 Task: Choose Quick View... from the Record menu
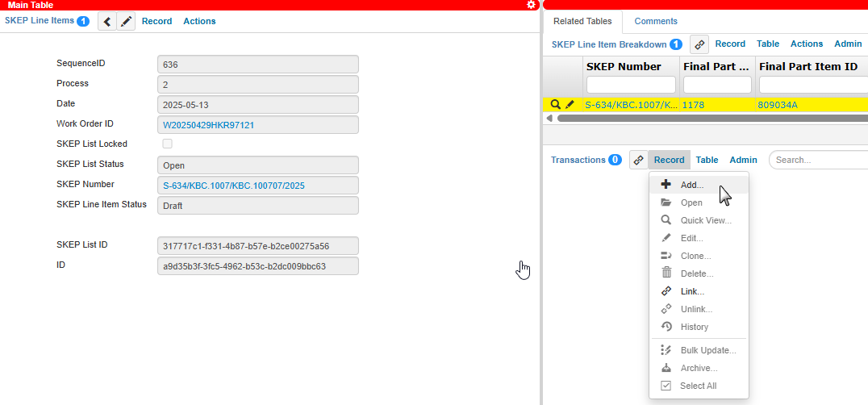coord(699,221)
